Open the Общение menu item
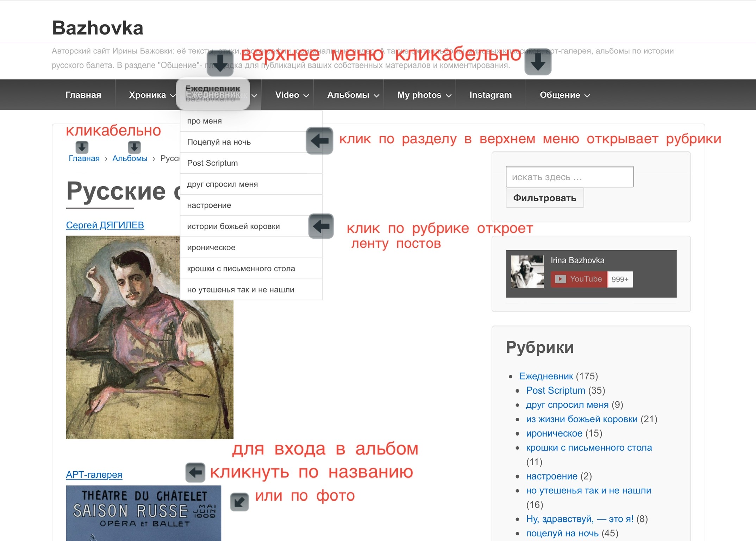Screen dimensions: 756x541 (x=560, y=95)
